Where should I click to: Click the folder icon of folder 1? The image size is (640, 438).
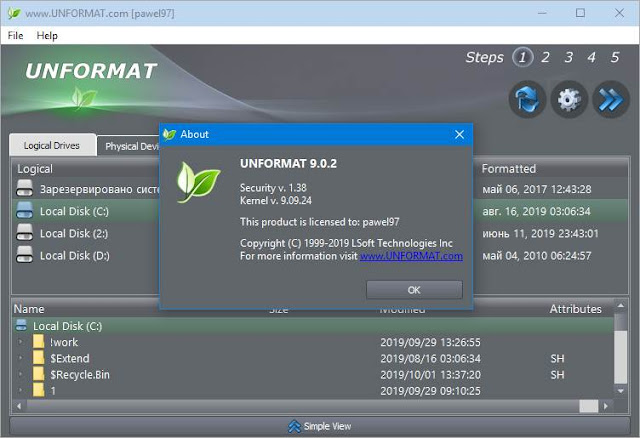click(x=38, y=390)
